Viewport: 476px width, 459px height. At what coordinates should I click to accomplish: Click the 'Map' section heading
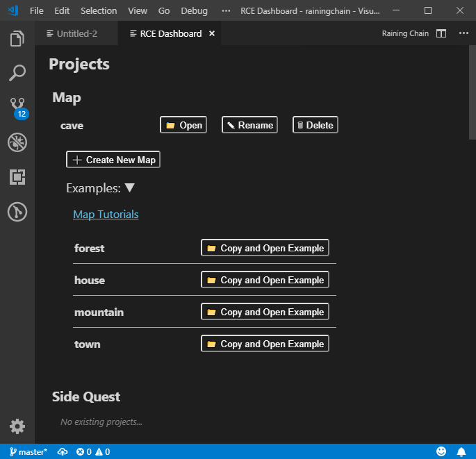coord(67,98)
